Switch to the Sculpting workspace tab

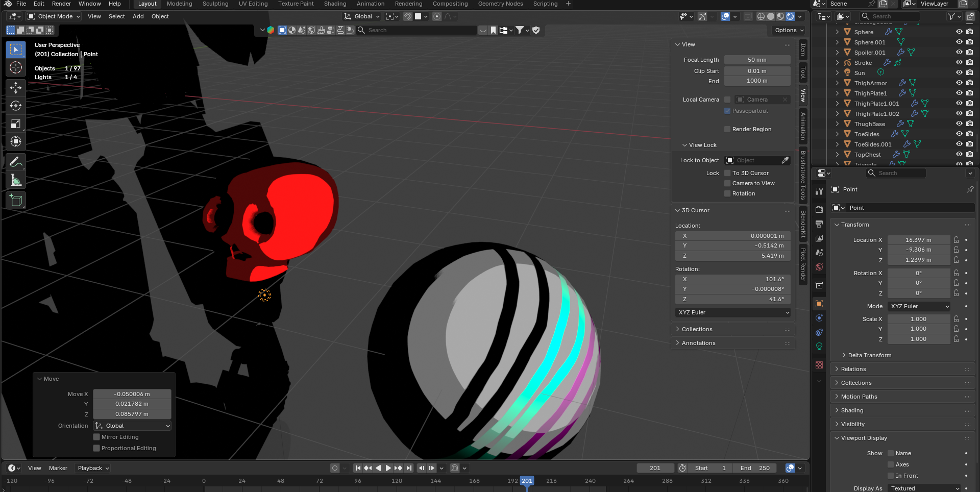(x=215, y=4)
